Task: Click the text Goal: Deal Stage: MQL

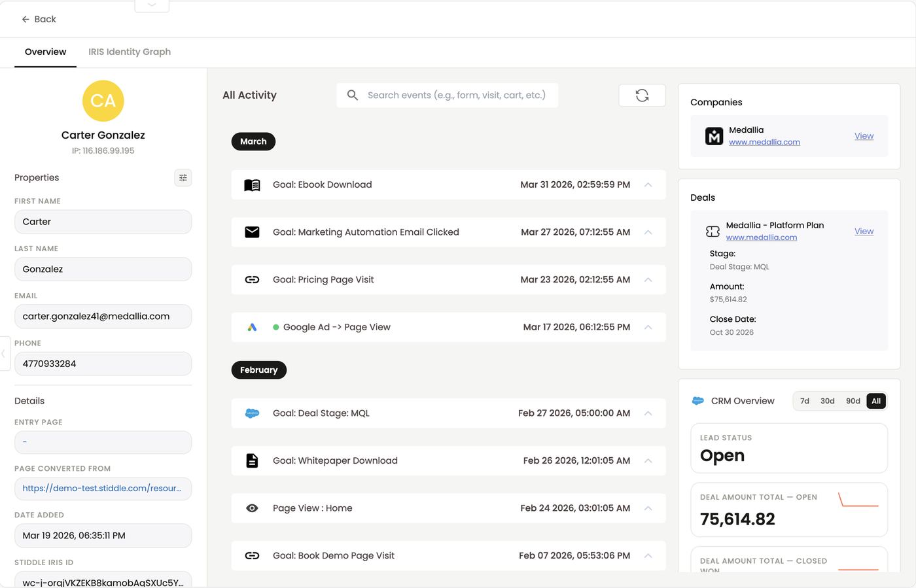Action: pos(321,413)
